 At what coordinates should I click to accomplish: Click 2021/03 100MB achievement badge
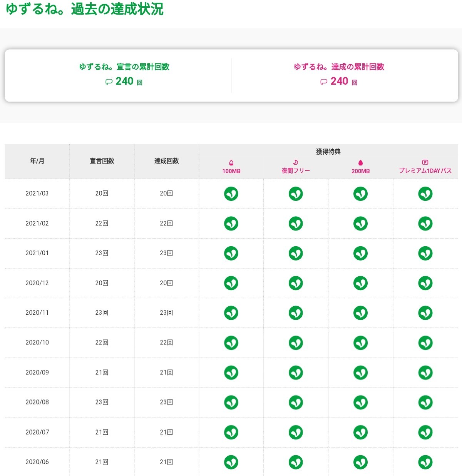click(231, 194)
